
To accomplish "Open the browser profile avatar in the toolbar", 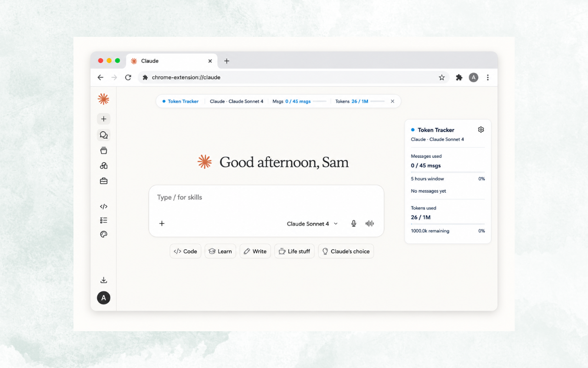I will tap(474, 77).
